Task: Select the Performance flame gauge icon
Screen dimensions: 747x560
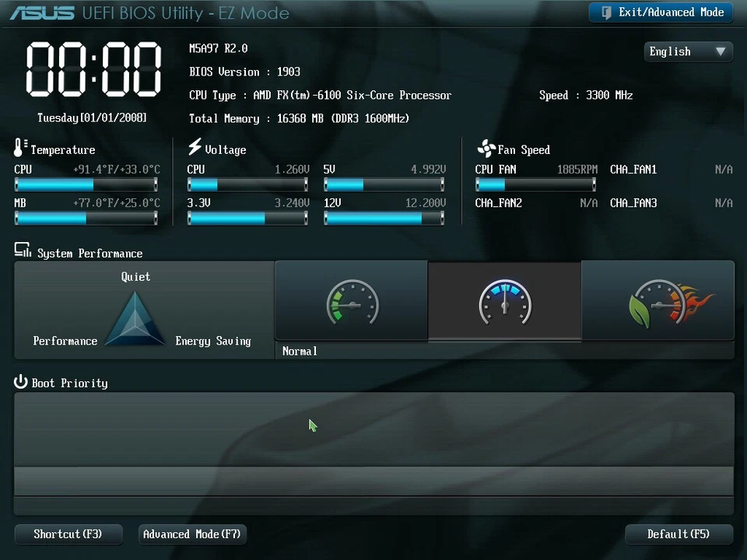Action: (658, 302)
